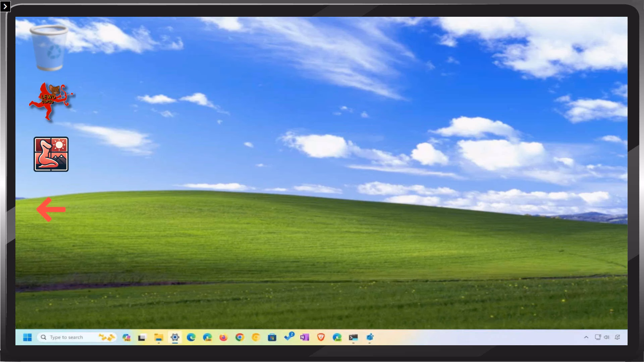Open the Settings gear on taskbar

(x=175, y=337)
